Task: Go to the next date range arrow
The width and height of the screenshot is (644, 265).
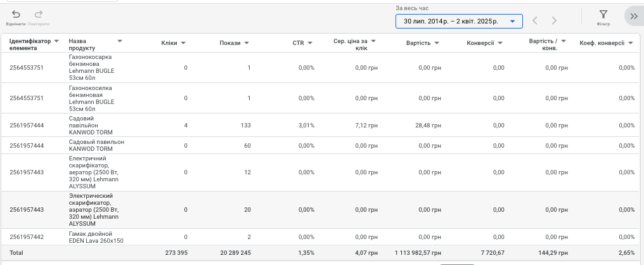Action: coord(554,20)
